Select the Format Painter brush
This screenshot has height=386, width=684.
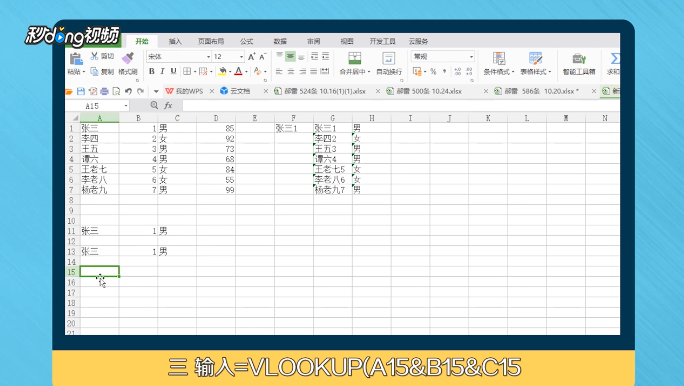click(x=128, y=58)
